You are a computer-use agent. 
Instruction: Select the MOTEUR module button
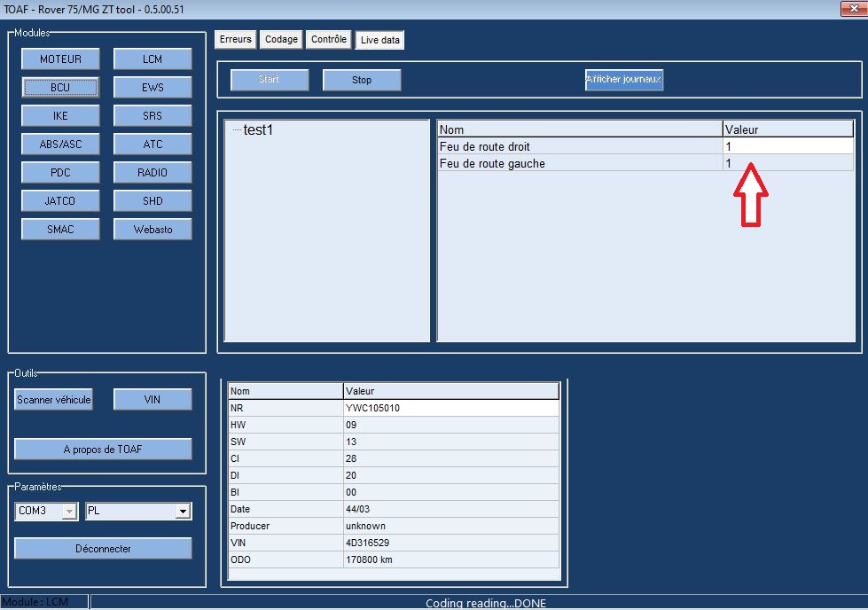60,59
